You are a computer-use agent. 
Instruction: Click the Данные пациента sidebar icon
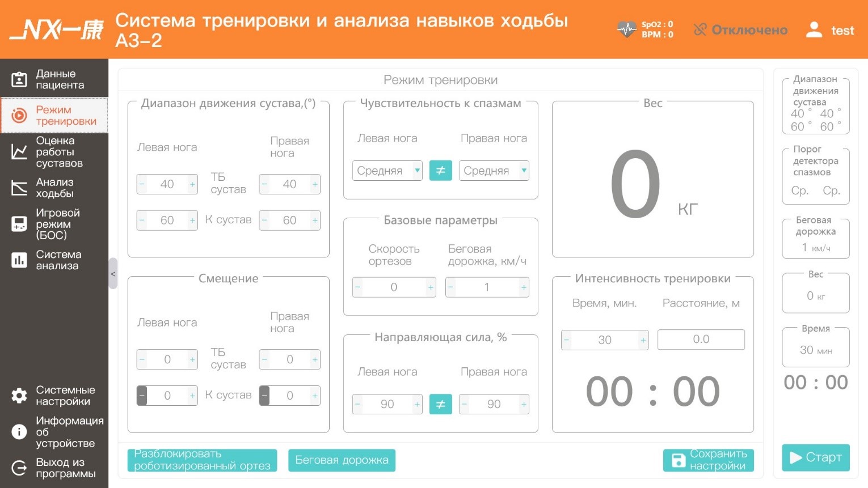coord(19,79)
